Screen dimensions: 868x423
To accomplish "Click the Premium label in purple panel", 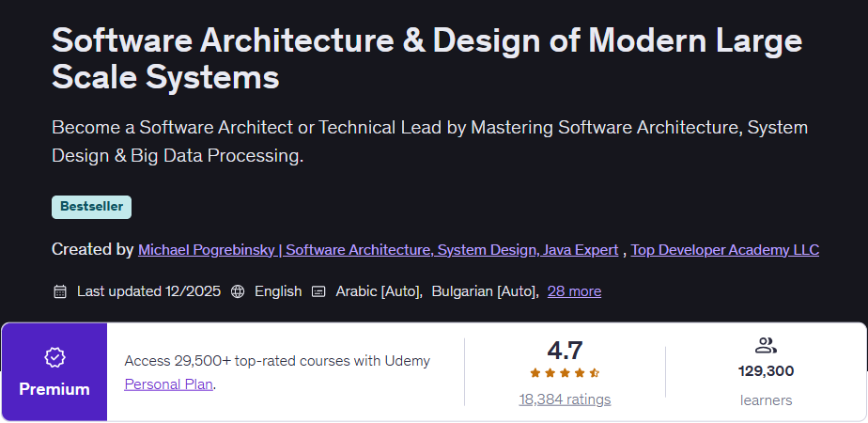I will [x=54, y=389].
